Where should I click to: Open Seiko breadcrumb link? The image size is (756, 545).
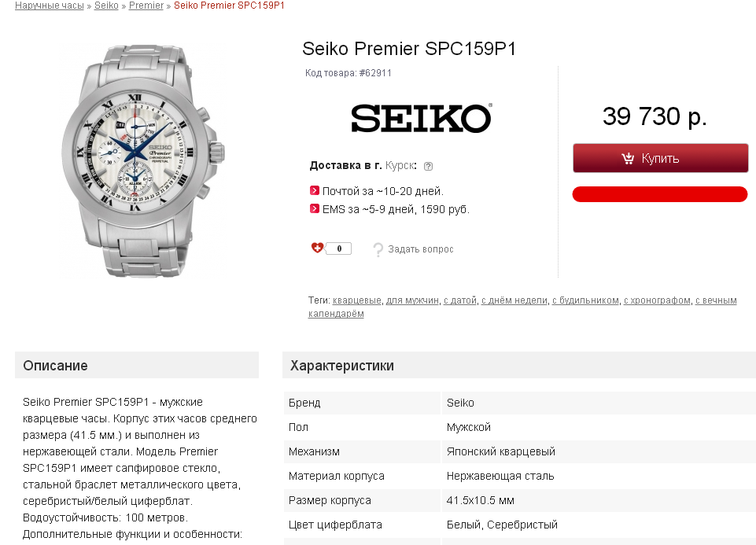[x=106, y=6]
